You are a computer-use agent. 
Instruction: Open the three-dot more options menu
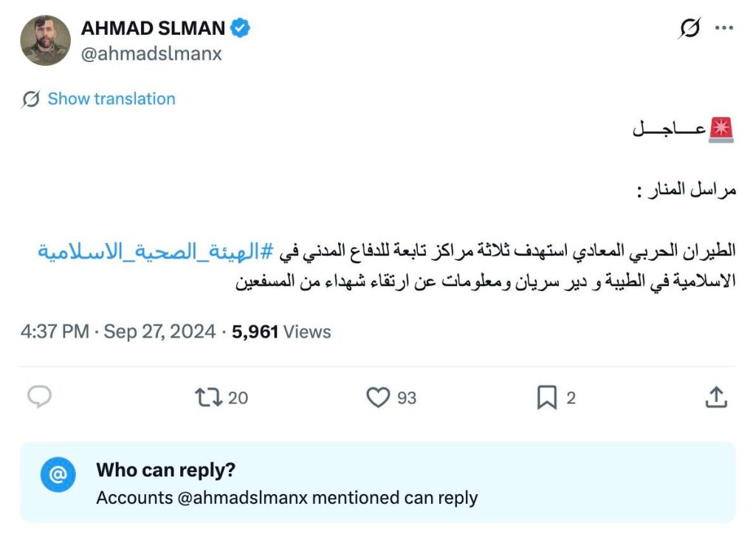point(724,29)
